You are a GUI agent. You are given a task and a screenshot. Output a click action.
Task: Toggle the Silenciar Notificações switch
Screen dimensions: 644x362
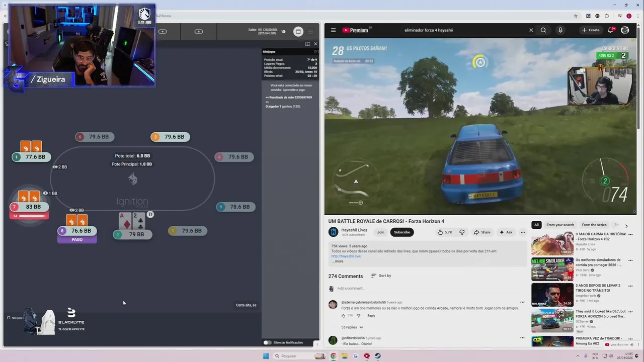(x=267, y=342)
